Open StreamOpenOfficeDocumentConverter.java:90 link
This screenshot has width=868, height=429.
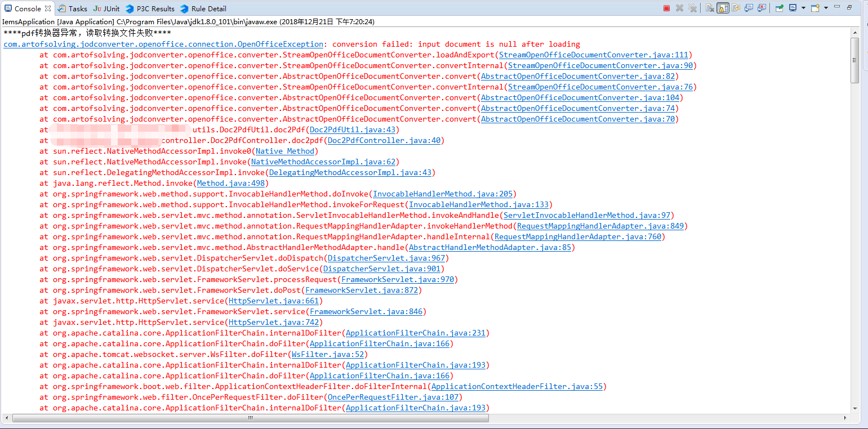(x=600, y=65)
